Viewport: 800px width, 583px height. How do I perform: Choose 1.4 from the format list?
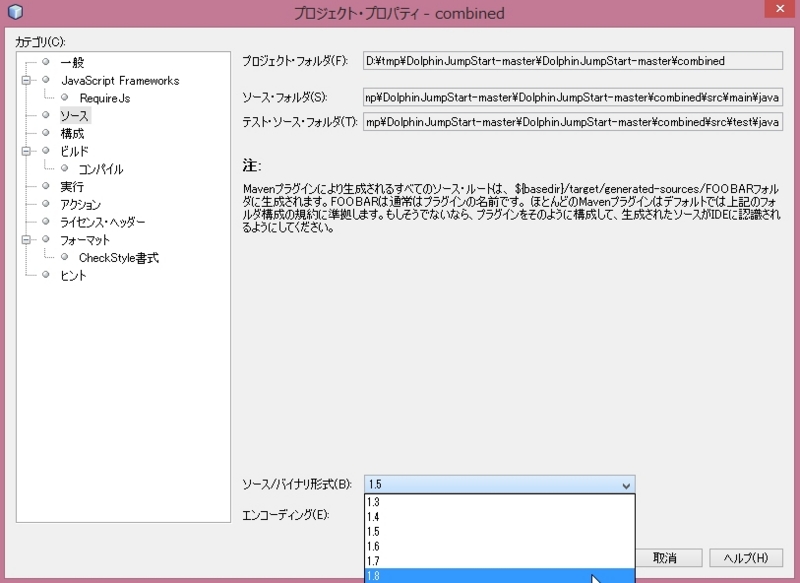(499, 517)
